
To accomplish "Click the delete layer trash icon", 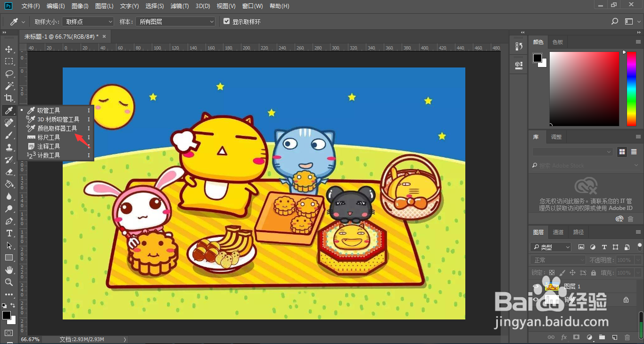I will (x=627, y=337).
